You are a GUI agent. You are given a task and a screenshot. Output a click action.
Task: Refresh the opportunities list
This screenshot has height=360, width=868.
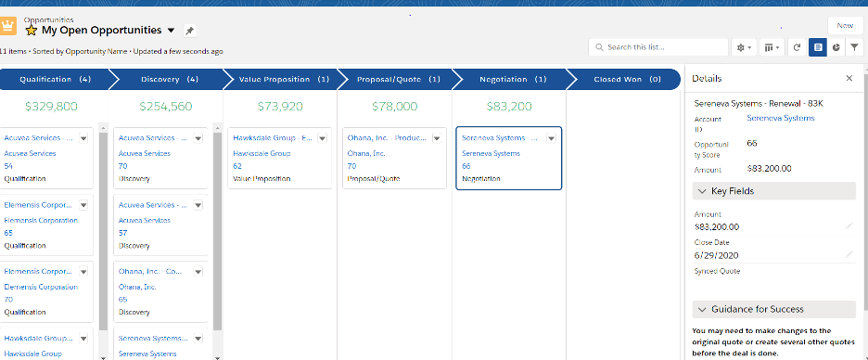coord(797,47)
